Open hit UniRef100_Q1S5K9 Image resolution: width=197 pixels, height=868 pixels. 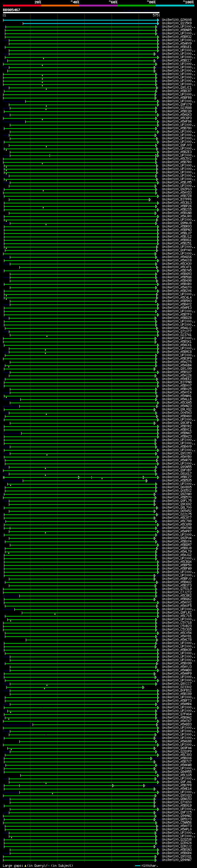[177, 23]
